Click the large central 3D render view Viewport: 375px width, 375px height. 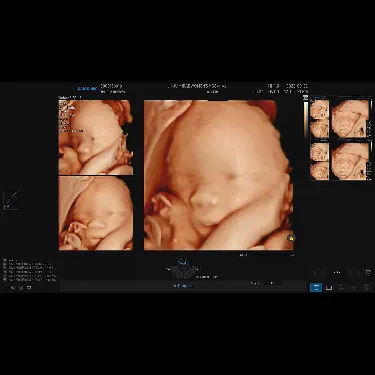(218, 175)
